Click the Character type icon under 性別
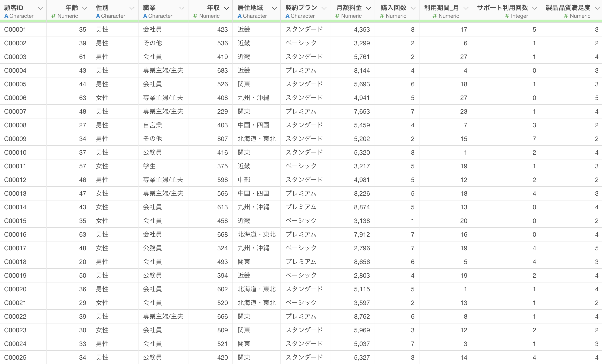 point(98,16)
